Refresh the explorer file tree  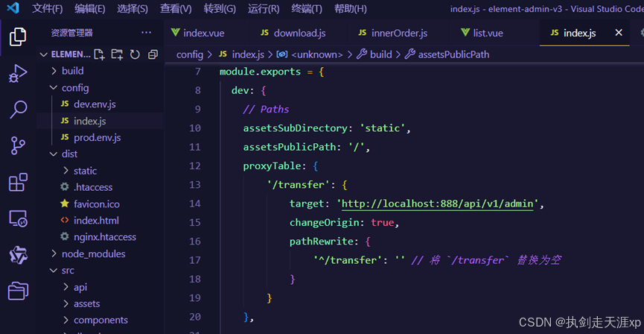pos(135,54)
